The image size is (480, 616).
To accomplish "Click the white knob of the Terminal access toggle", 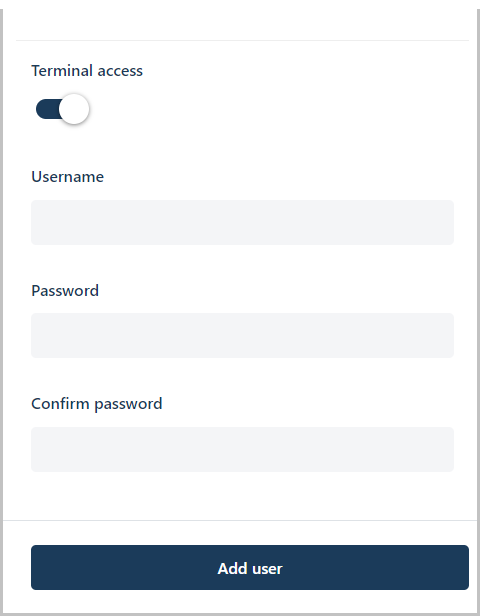I will (x=74, y=109).
